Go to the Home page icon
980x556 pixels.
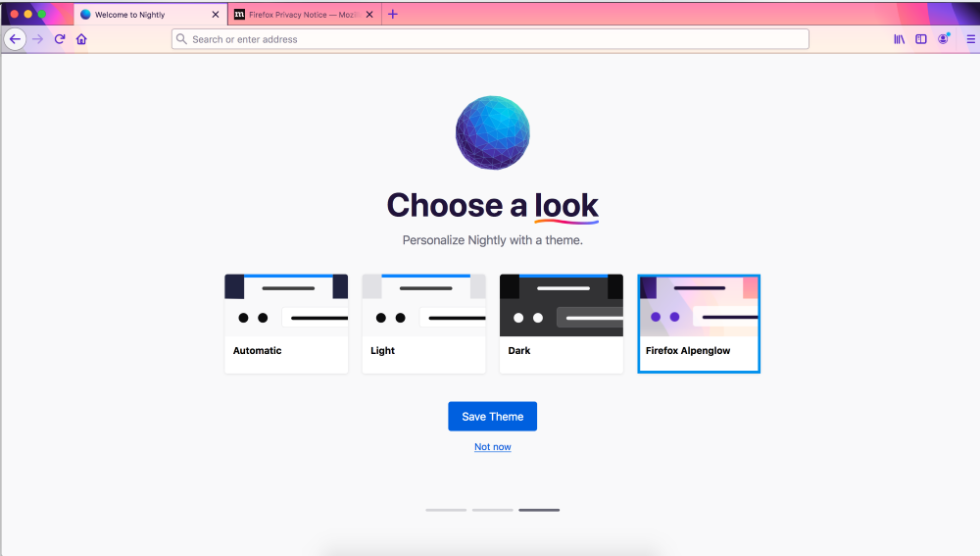[81, 39]
